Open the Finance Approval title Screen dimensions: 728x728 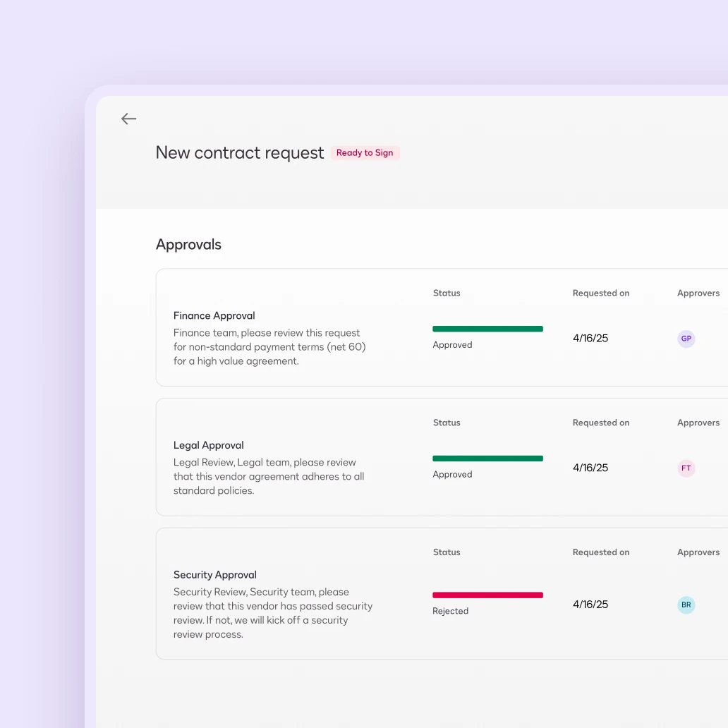pos(214,316)
